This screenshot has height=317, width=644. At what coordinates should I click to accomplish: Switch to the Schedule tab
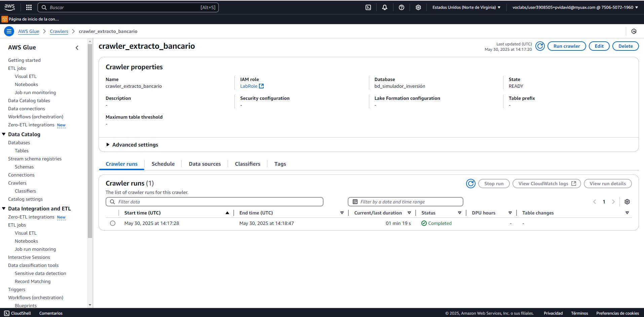[163, 164]
